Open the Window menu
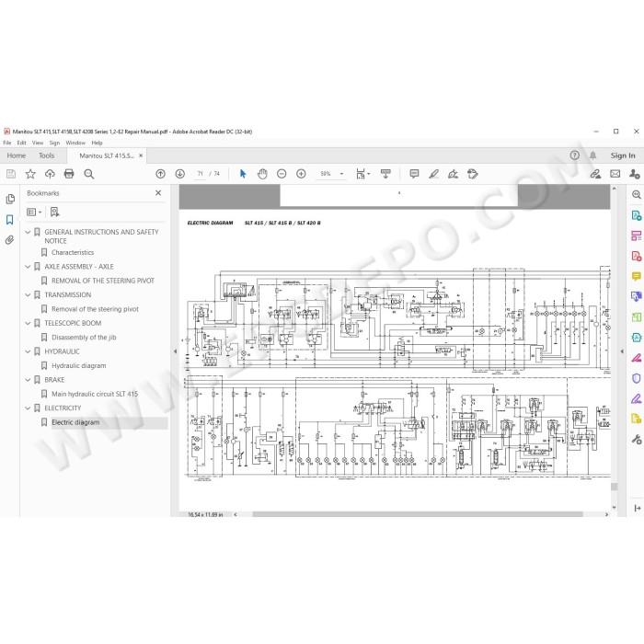 (x=75, y=143)
